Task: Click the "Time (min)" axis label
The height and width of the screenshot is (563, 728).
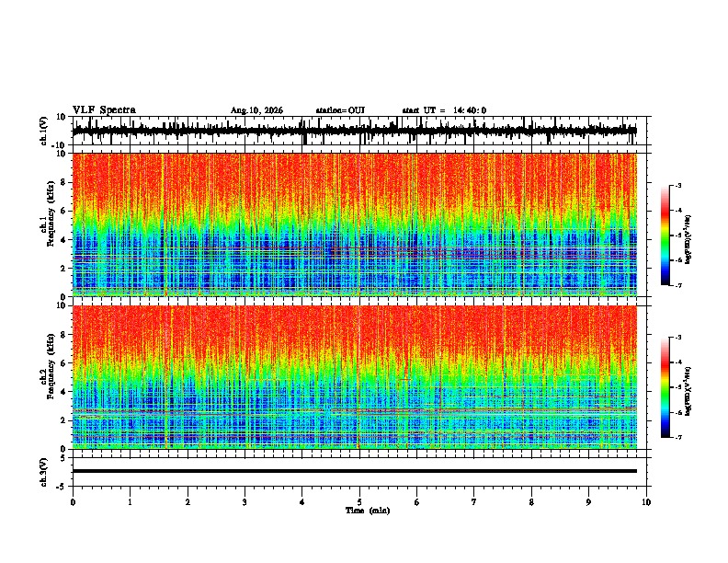Action: pos(368,511)
